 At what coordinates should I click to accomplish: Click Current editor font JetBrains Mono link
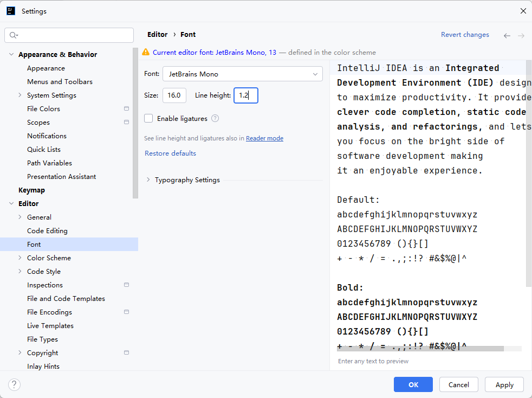(215, 52)
